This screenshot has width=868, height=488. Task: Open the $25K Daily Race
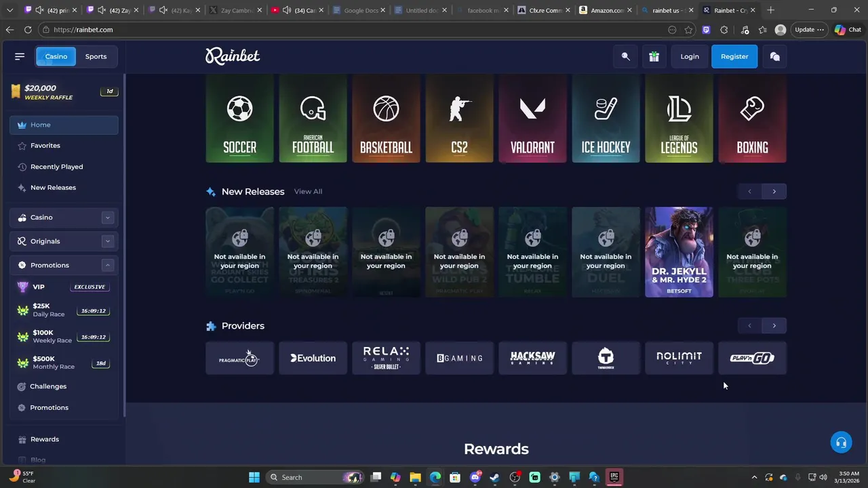[64, 310]
